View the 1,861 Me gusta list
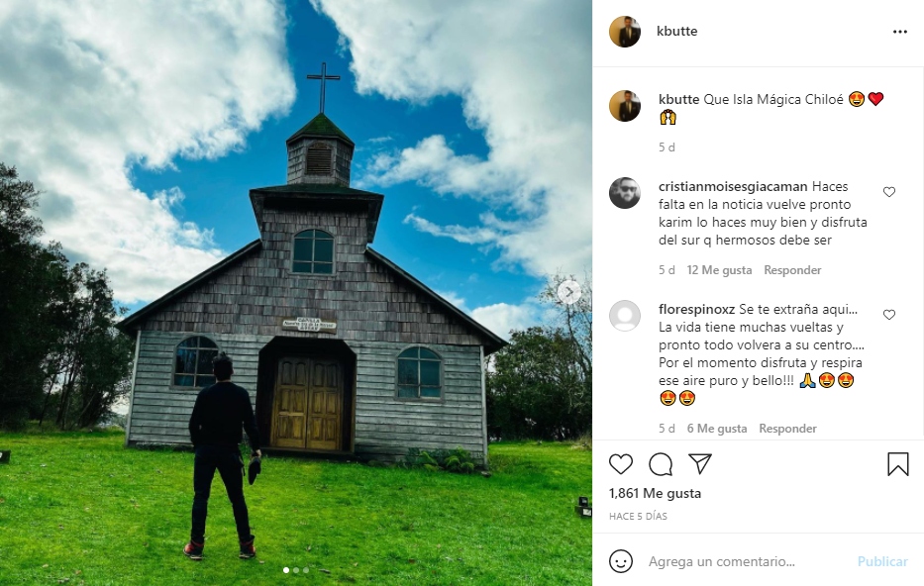The width and height of the screenshot is (924, 586). pos(655,493)
